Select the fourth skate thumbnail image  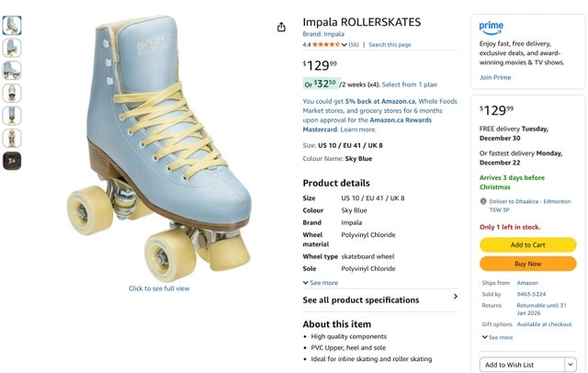[12, 93]
